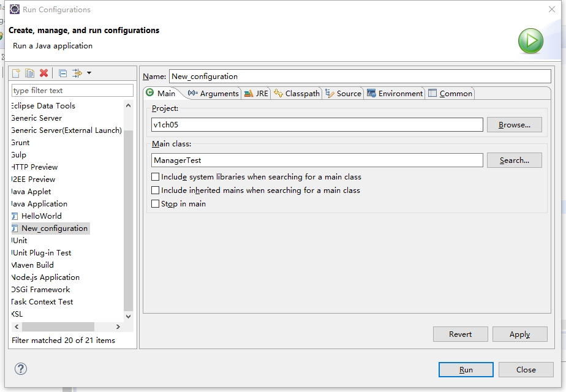Click the Apply button

point(520,334)
